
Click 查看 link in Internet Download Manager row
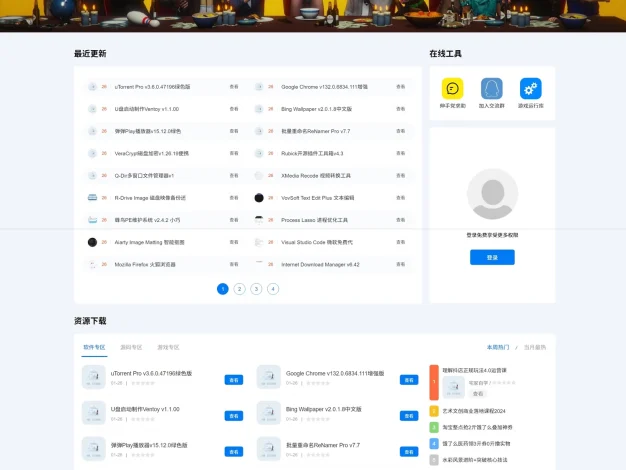pos(400,264)
